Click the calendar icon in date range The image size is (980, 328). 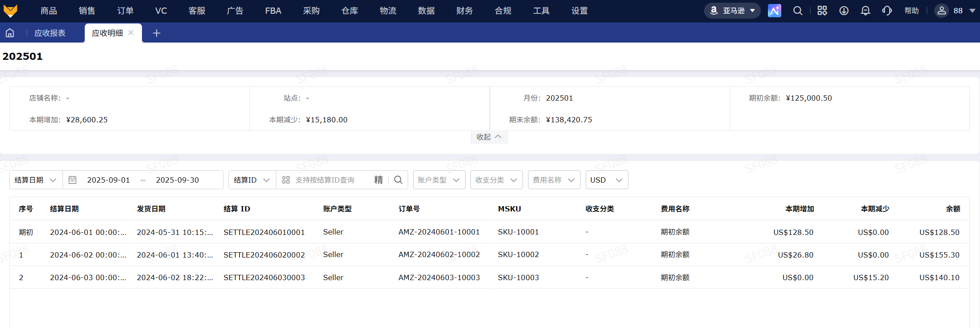73,180
